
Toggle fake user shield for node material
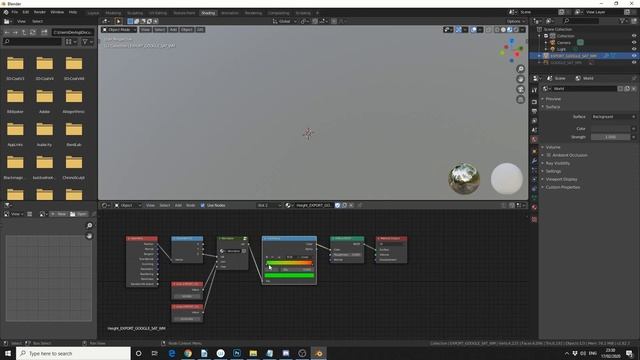tap(337, 205)
